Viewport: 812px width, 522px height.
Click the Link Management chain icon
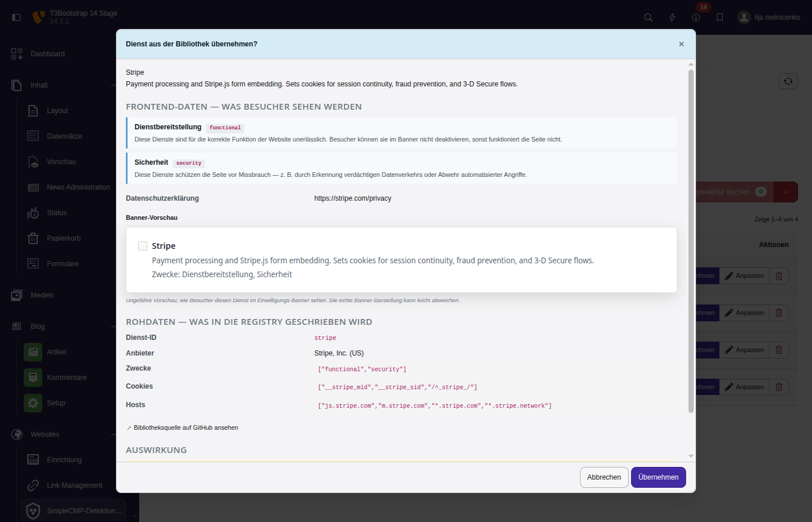[x=33, y=485]
